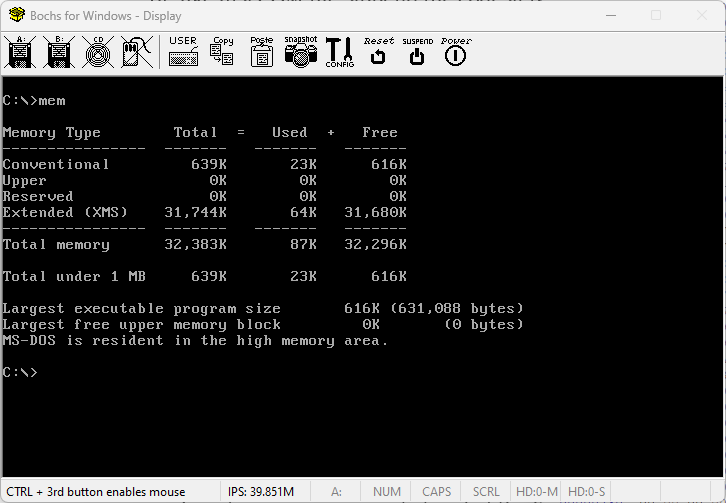Screen dimensions: 726x503
Task: Click the '64K' used XMS value
Action: pyautogui.click(x=303, y=213)
